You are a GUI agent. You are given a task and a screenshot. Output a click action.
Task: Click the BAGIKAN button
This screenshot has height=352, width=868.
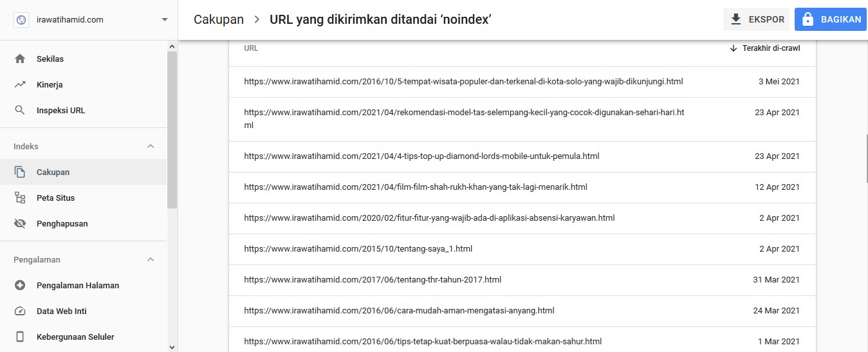click(831, 19)
